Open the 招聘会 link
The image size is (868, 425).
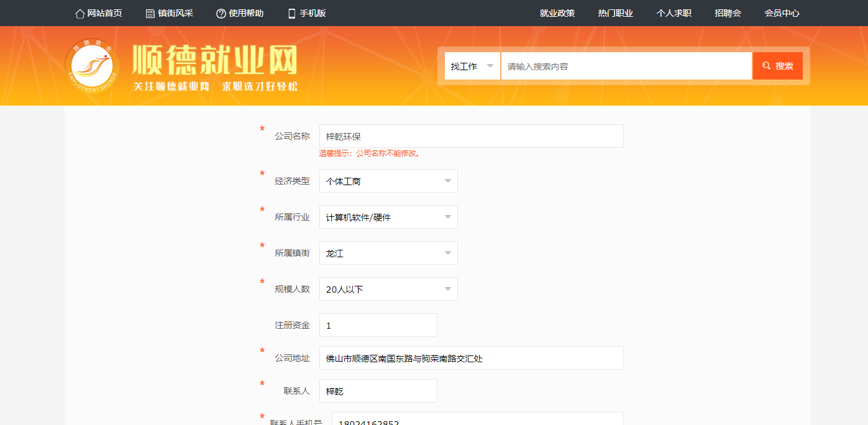point(728,14)
